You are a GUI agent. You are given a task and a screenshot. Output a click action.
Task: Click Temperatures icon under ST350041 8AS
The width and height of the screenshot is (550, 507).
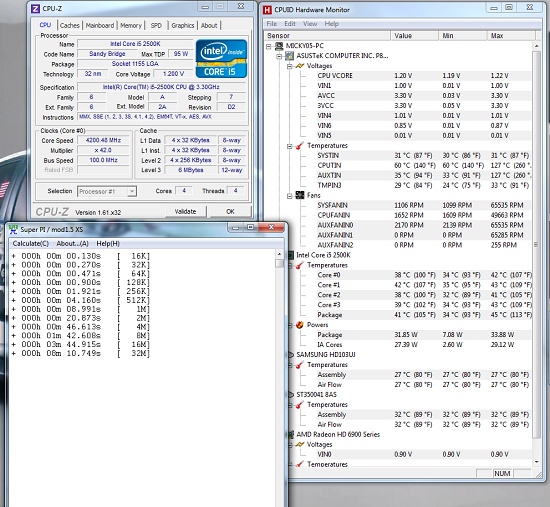[x=300, y=405]
